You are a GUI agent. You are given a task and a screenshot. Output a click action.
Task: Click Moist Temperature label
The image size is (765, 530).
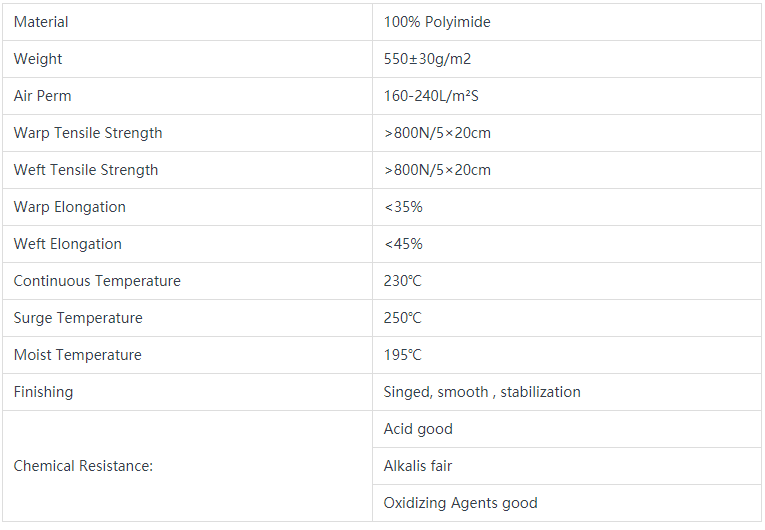pos(78,355)
